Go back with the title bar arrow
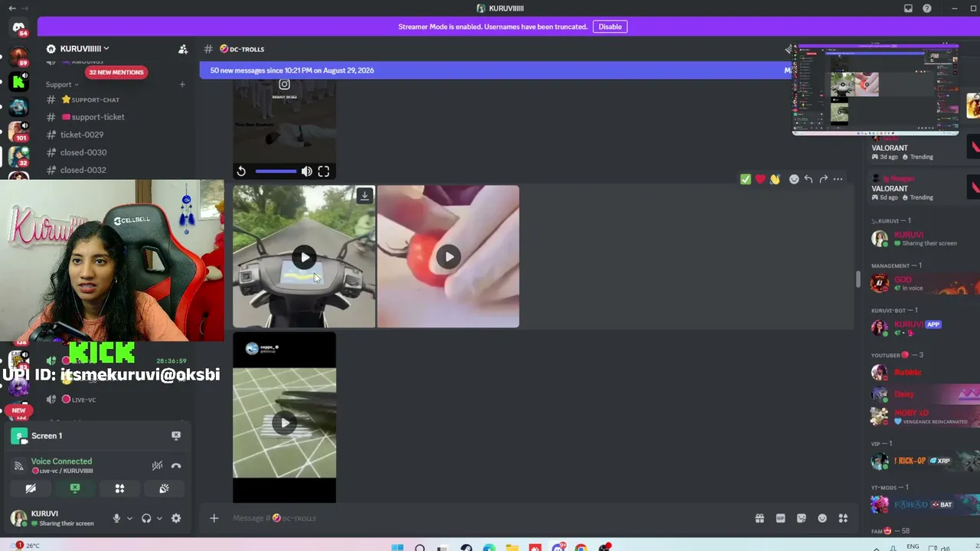980x551 pixels. click(x=11, y=8)
